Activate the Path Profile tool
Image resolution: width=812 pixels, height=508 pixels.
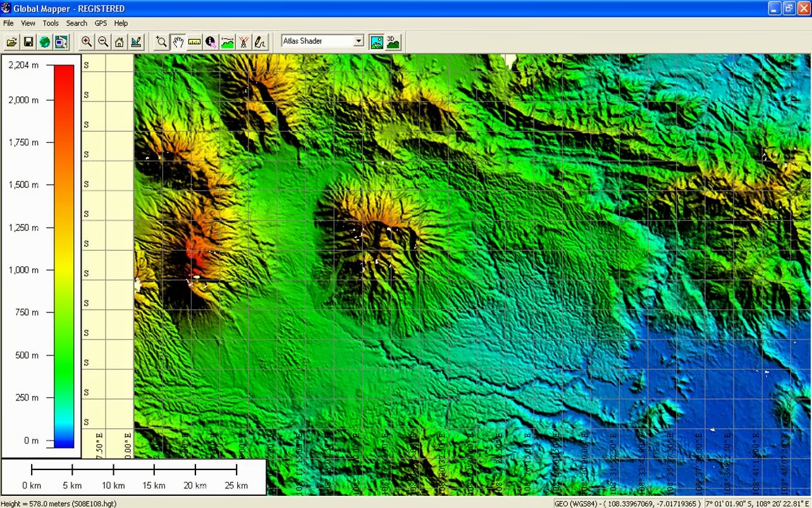pos(227,42)
